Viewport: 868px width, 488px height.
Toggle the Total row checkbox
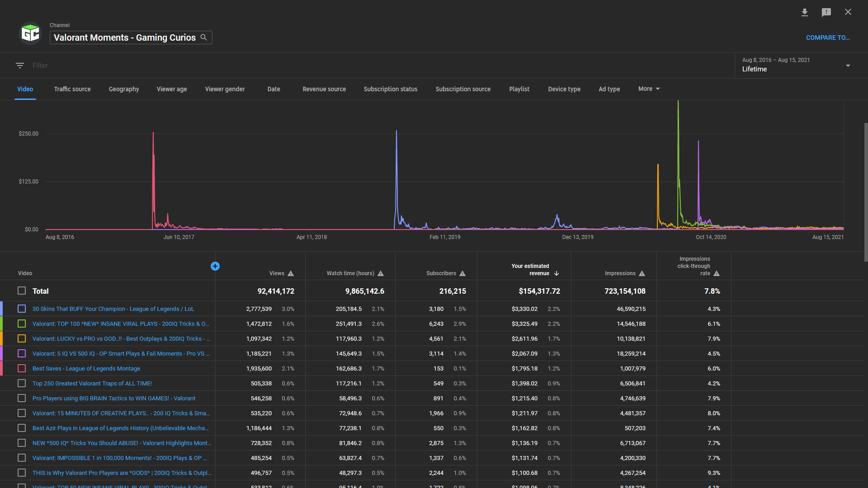[x=22, y=291]
